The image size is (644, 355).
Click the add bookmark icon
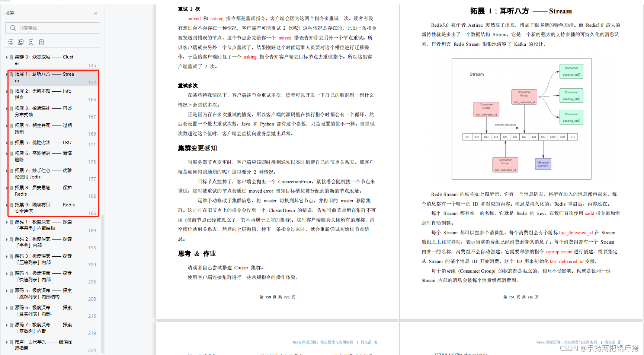tap(31, 42)
